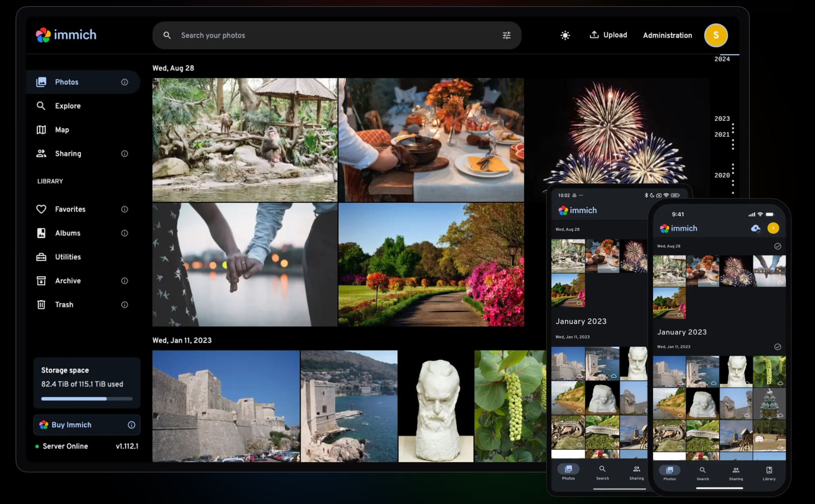Open your profile avatar menu
The image size is (815, 504).
716,35
